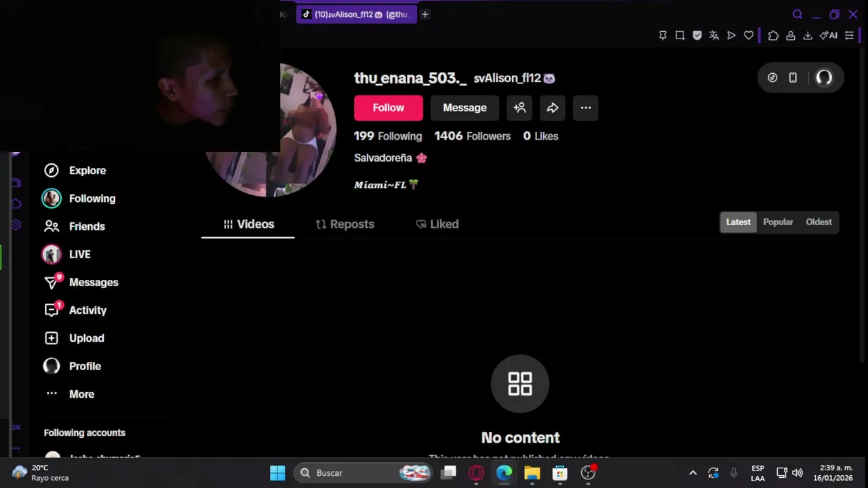Click the snapshot selection toolbar icon
Viewport: 868px width, 488px height.
pos(680,36)
